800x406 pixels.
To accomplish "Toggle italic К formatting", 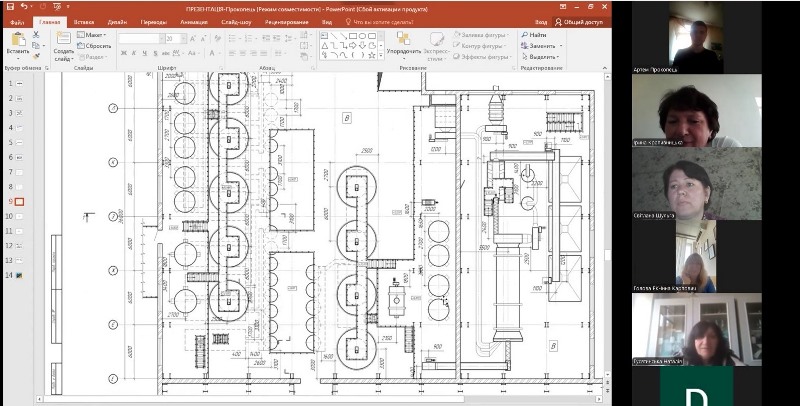I will [134, 53].
